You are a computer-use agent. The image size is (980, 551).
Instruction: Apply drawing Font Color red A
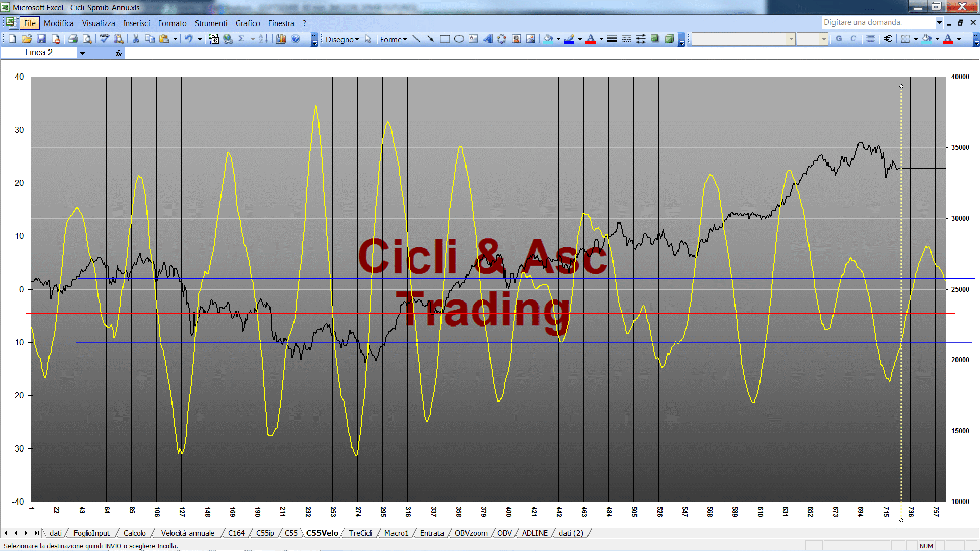591,39
